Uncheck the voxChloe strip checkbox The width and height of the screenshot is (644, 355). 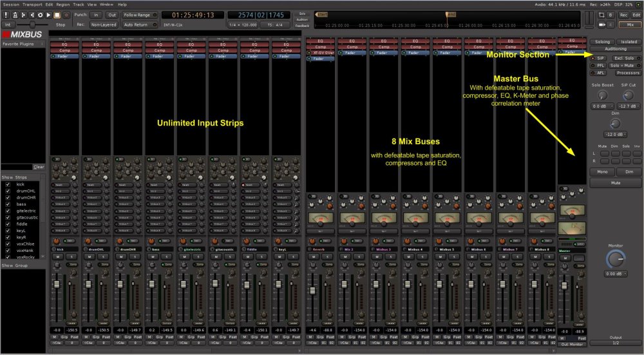pyautogui.click(x=8, y=244)
